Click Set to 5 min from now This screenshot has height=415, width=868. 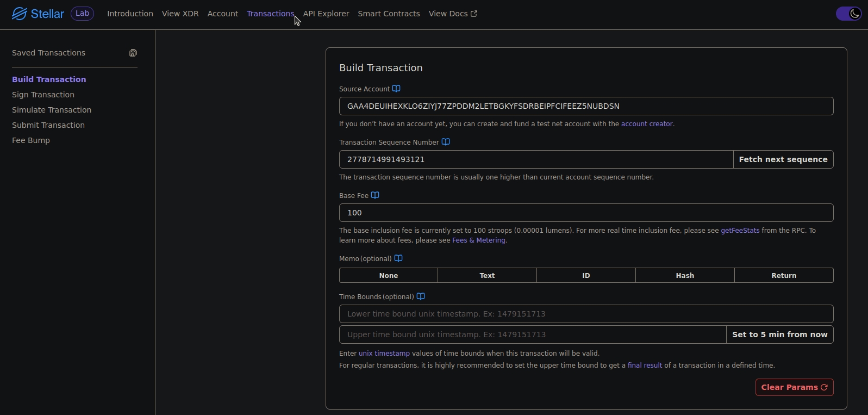coord(779,335)
